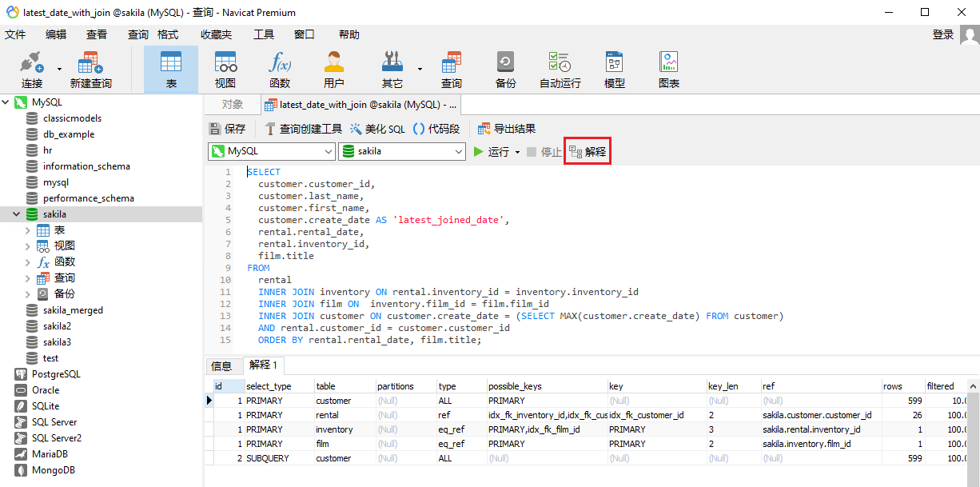Select the MongoDB connection
The height and width of the screenshot is (487, 980).
tap(54, 470)
